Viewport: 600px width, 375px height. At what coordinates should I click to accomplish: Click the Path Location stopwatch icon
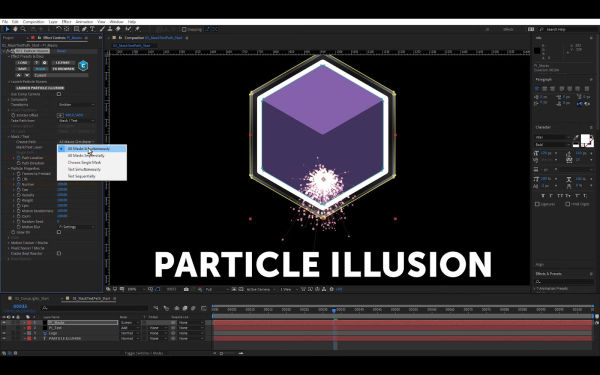[18, 158]
